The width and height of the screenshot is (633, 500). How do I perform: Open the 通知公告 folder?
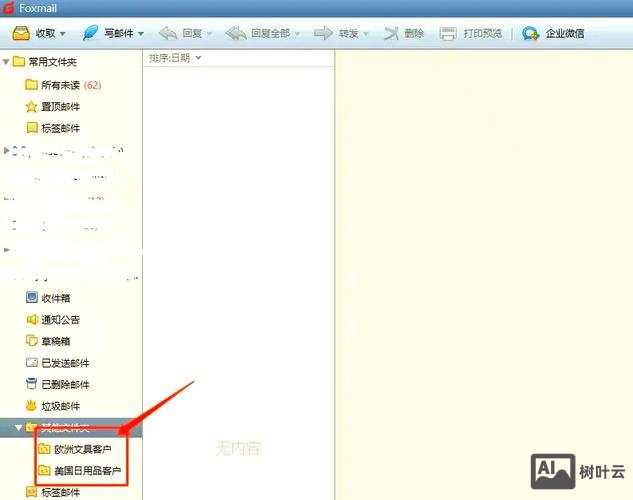[x=61, y=320]
